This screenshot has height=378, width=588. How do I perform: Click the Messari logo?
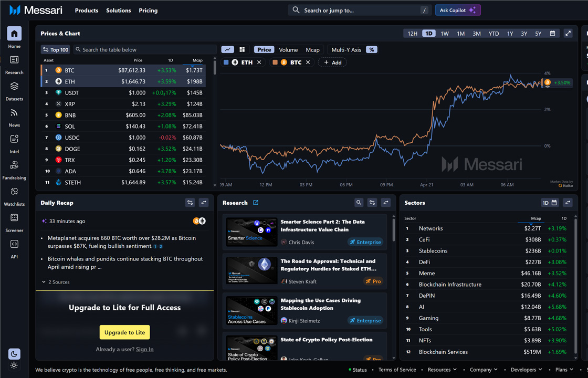(36, 10)
